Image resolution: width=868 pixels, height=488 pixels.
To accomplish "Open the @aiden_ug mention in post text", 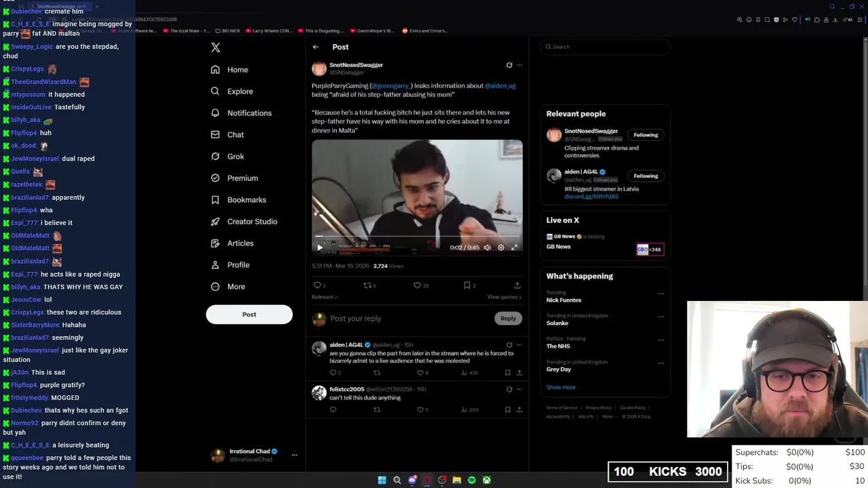I will pos(500,86).
